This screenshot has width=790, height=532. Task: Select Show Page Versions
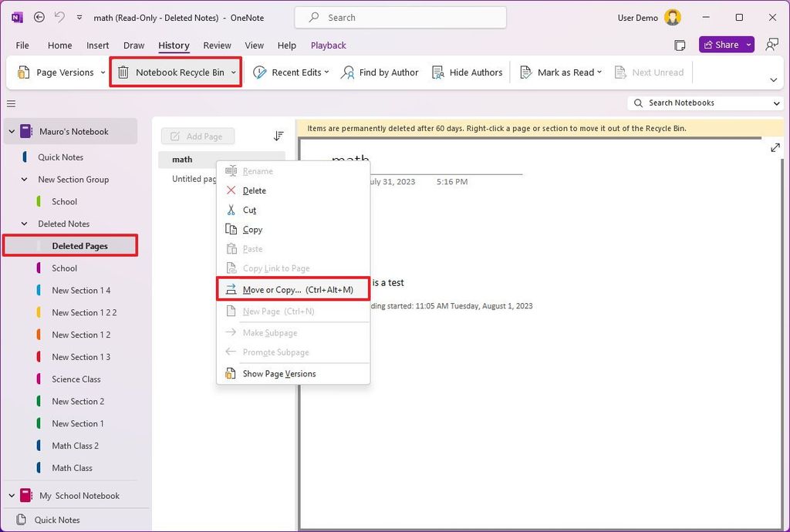pyautogui.click(x=279, y=373)
